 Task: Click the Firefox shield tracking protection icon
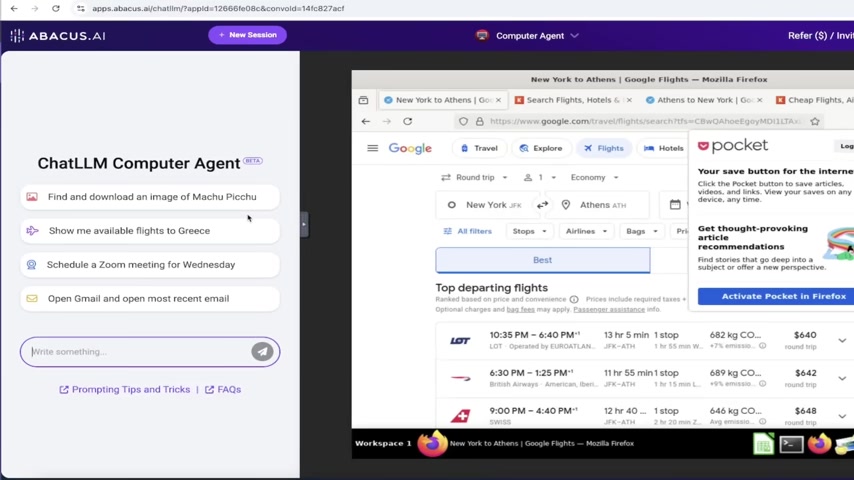click(463, 121)
